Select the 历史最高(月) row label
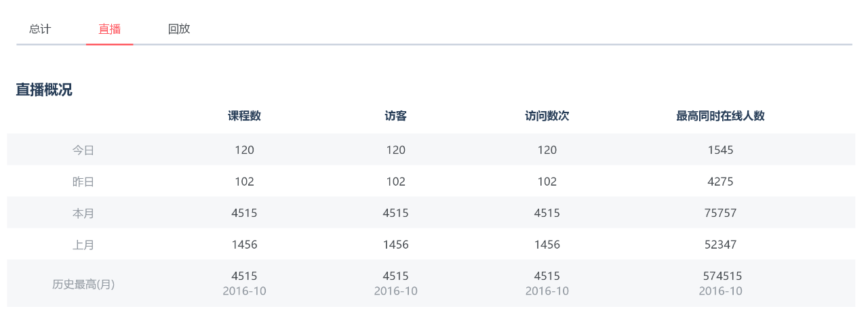This screenshot has height=313, width=868. [83, 284]
